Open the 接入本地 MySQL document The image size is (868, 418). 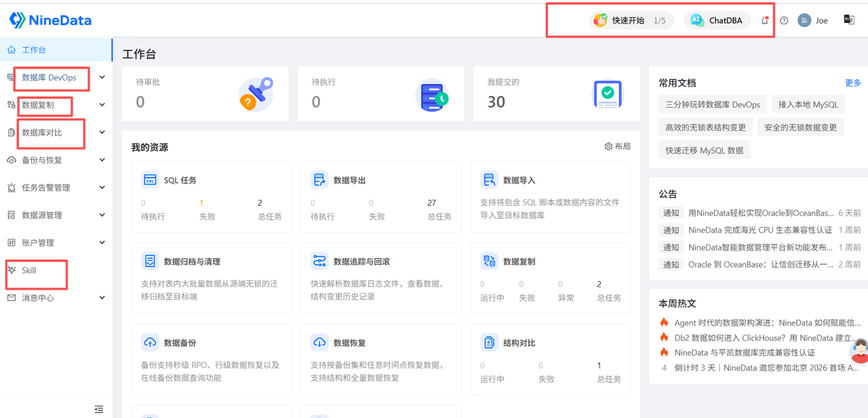(808, 104)
